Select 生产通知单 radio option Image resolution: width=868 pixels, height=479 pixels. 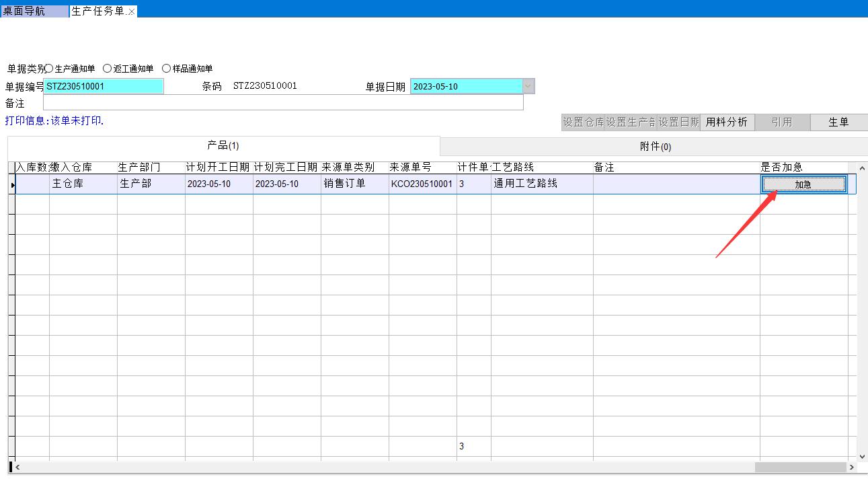[x=49, y=69]
